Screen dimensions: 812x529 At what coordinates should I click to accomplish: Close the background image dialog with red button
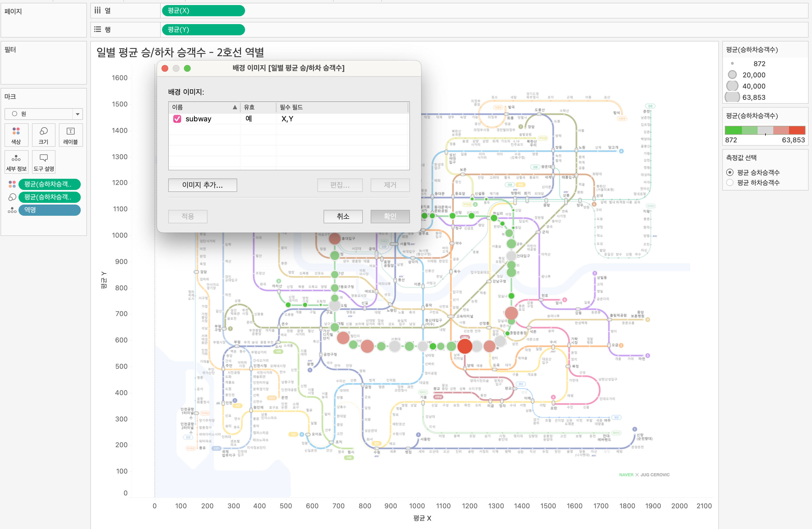(165, 68)
